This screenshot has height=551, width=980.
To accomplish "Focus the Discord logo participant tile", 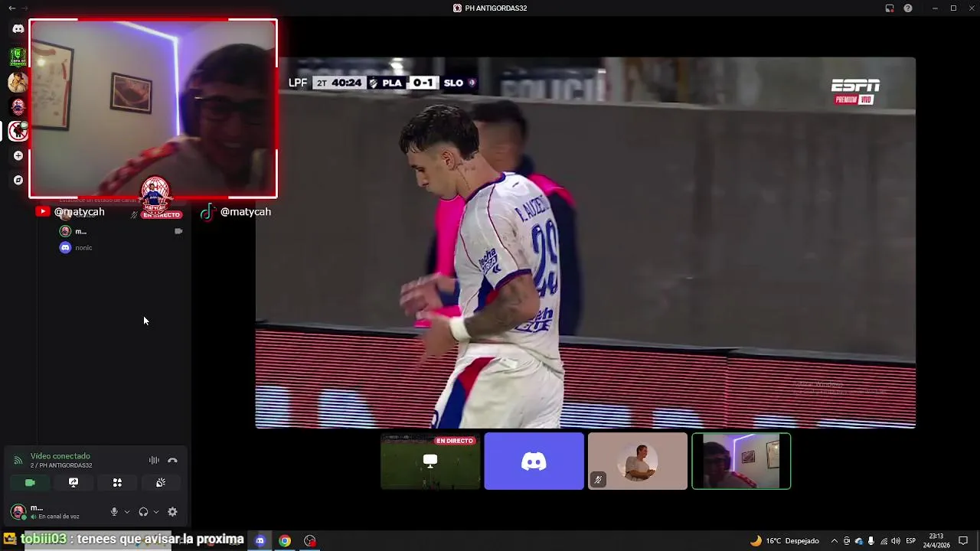I will pyautogui.click(x=534, y=461).
